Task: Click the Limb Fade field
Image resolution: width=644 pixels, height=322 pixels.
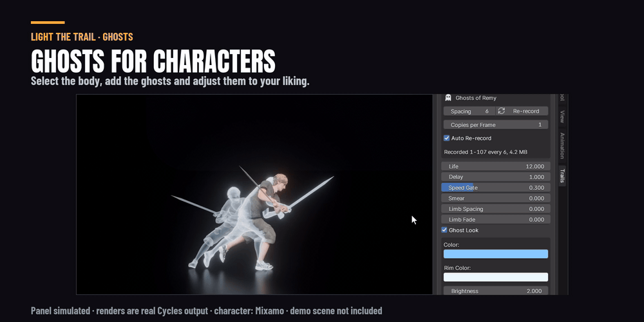Action: pyautogui.click(x=496, y=220)
